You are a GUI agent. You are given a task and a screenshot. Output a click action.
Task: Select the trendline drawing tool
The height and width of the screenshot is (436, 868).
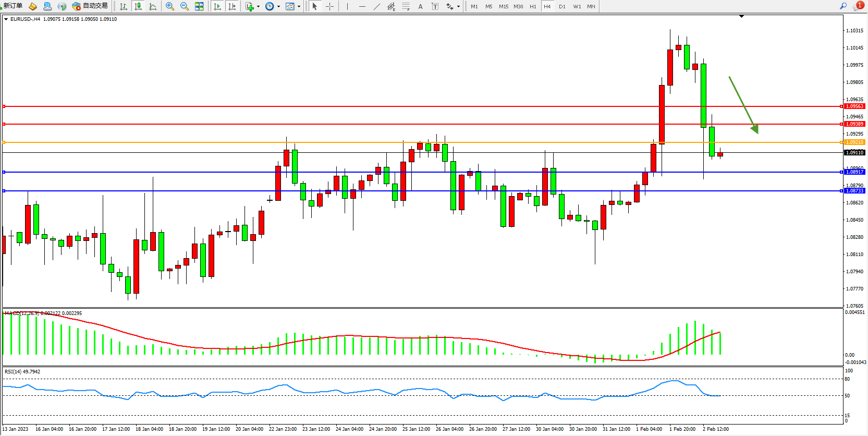point(377,6)
